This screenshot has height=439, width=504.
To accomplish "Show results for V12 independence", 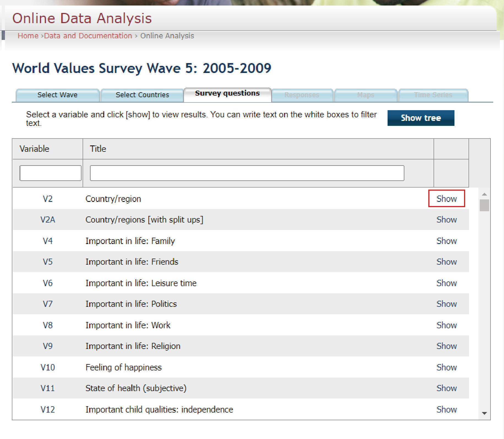I will (x=446, y=409).
